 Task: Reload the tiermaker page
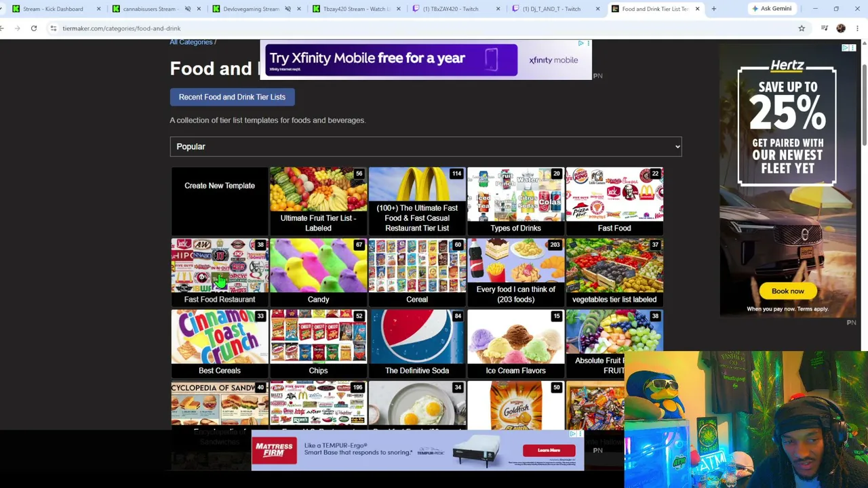click(33, 28)
